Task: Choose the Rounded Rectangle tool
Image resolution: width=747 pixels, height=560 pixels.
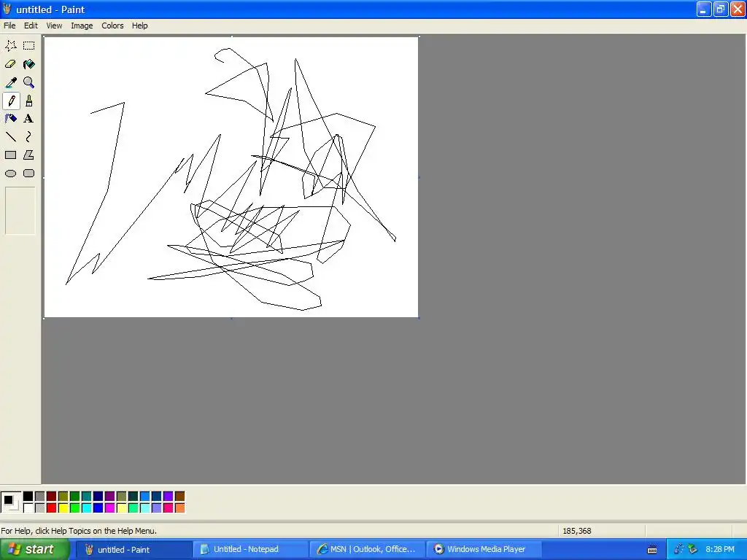Action: [x=29, y=174]
